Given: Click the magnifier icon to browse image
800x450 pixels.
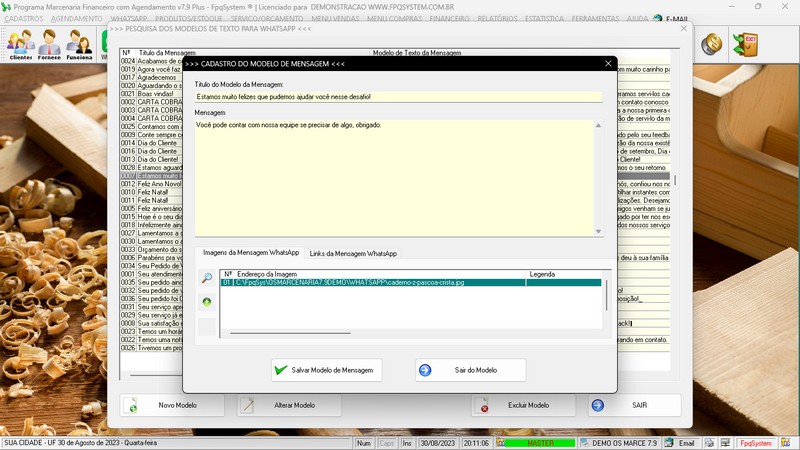Looking at the screenshot, I should pos(207,278).
